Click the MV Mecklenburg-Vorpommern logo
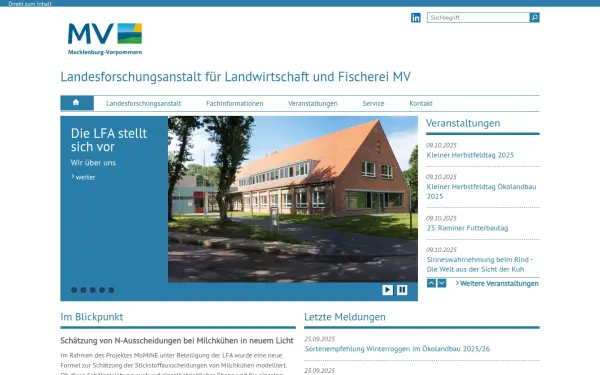 (x=105, y=39)
